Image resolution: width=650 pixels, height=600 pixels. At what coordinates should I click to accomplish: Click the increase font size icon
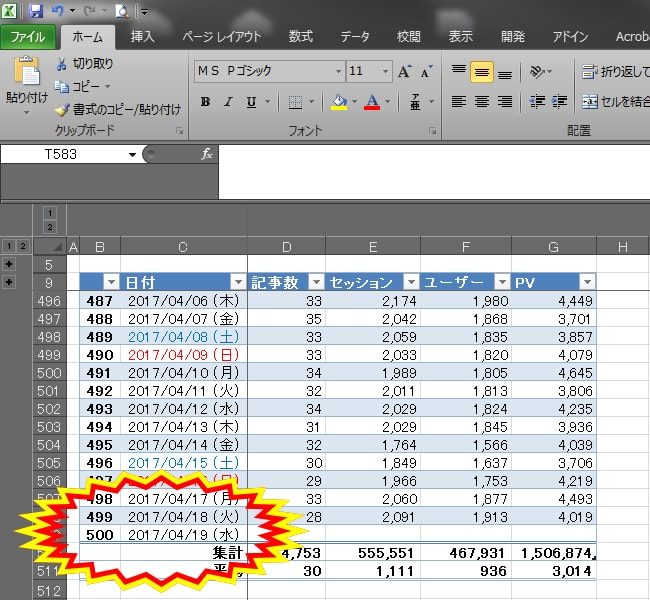(x=405, y=72)
